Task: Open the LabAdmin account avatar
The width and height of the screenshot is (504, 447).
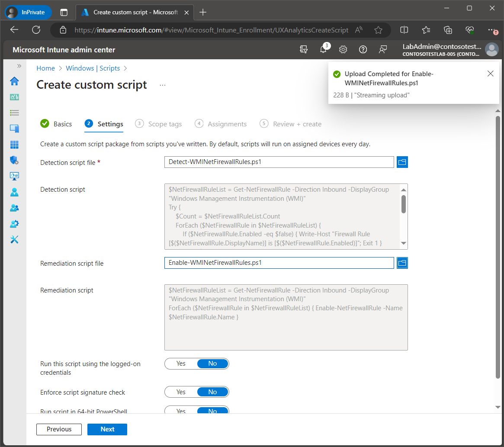Action: 491,49
